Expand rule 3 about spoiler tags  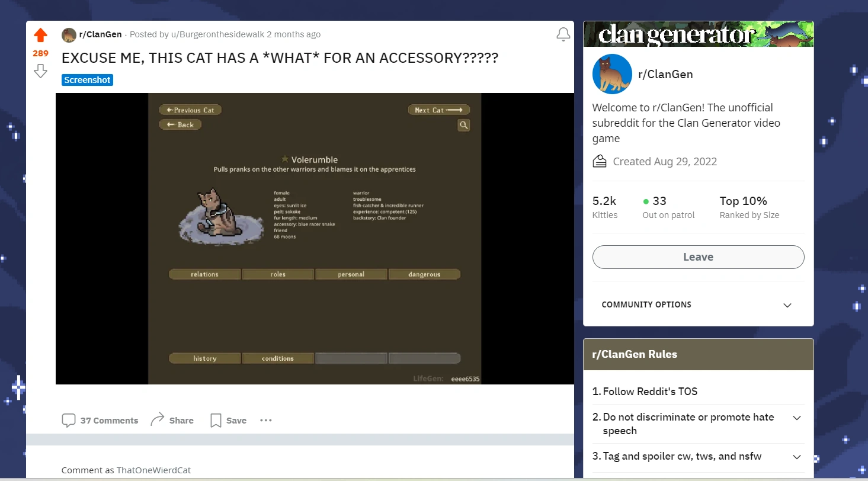click(x=797, y=457)
